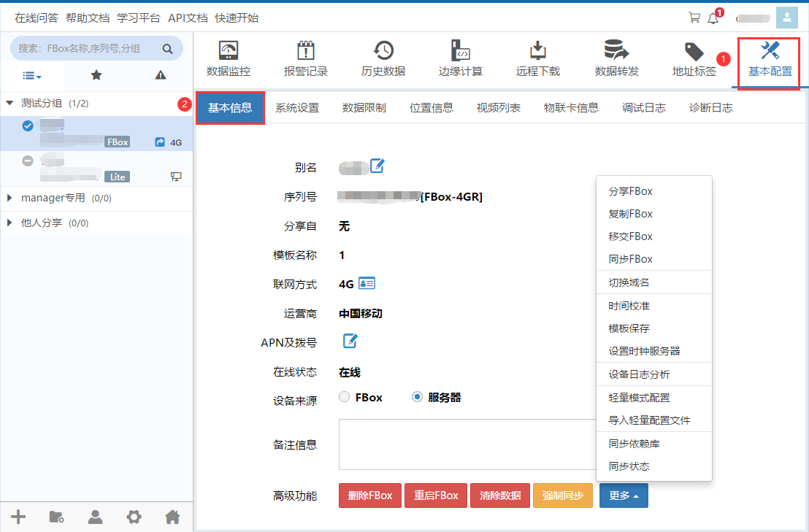Click the edit icon next to 别名
Image resolution: width=809 pixels, height=532 pixels.
coord(377,166)
